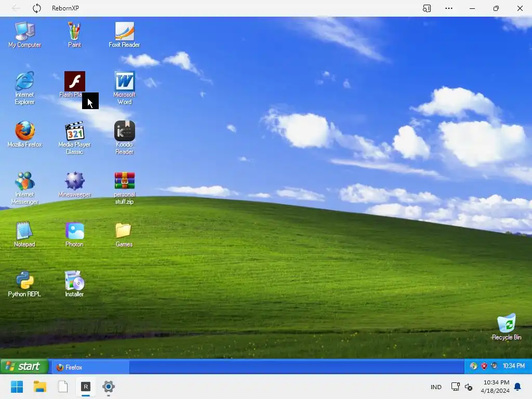Launch the Python REPL icon
The height and width of the screenshot is (399, 532).
(24, 284)
